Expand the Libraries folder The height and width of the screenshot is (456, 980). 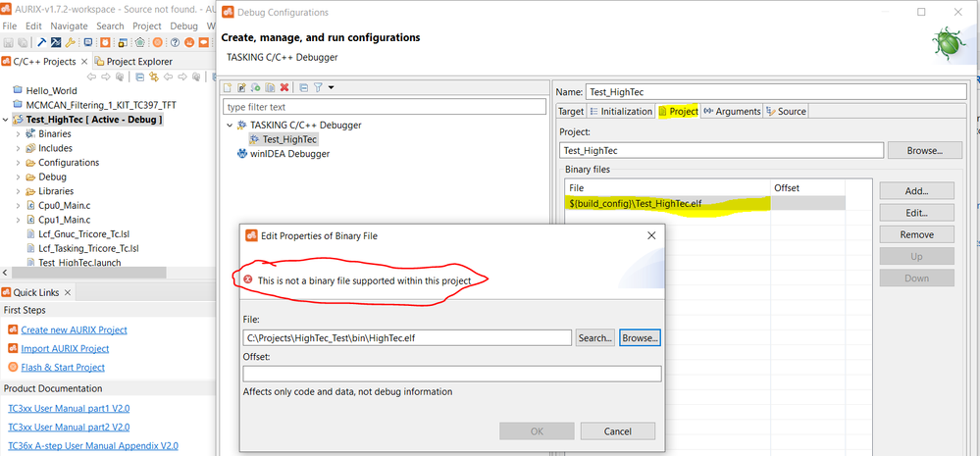click(18, 191)
